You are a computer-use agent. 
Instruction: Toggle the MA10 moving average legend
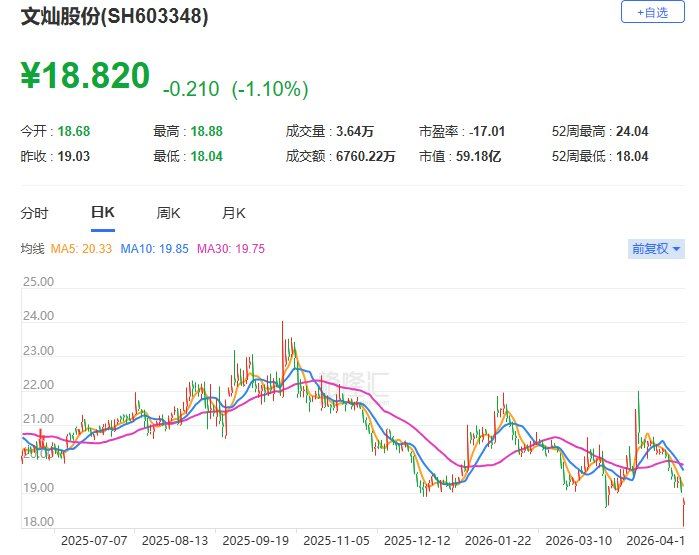155,249
